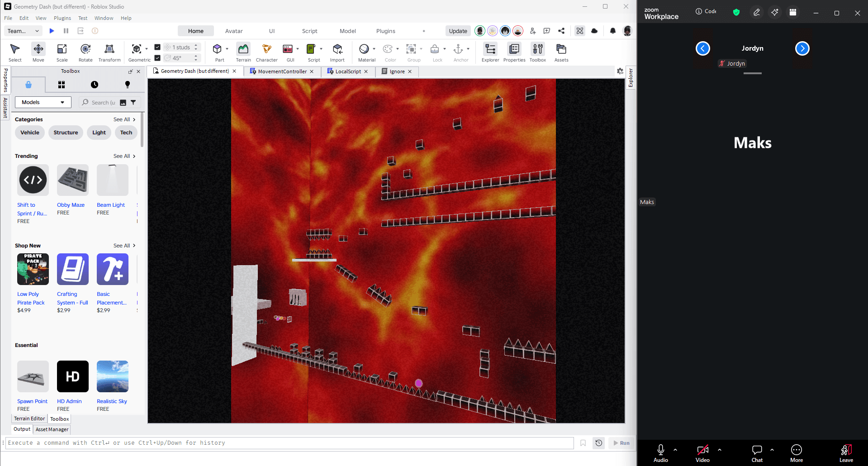Expand the Material dropdown arrow
868x466 pixels.
pos(374,49)
